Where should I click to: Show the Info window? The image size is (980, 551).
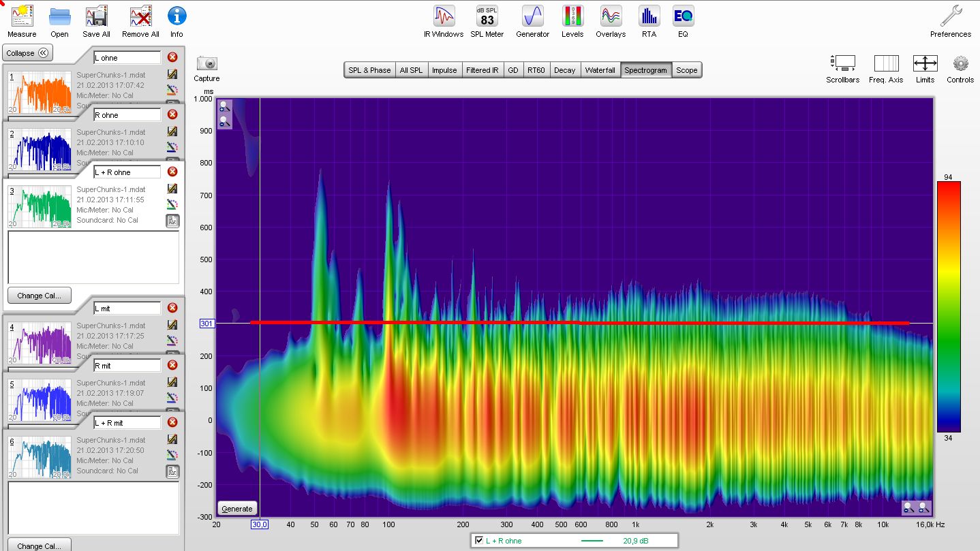[x=177, y=20]
